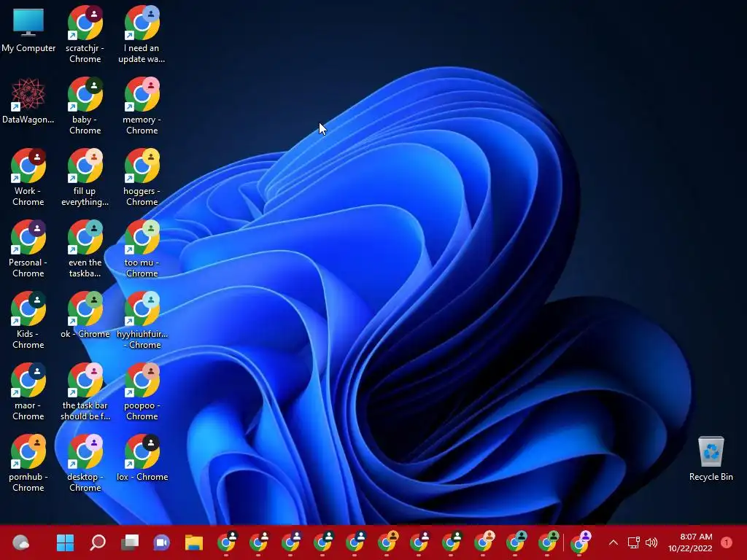Expand the hidden system tray icons chevron

pyautogui.click(x=614, y=542)
